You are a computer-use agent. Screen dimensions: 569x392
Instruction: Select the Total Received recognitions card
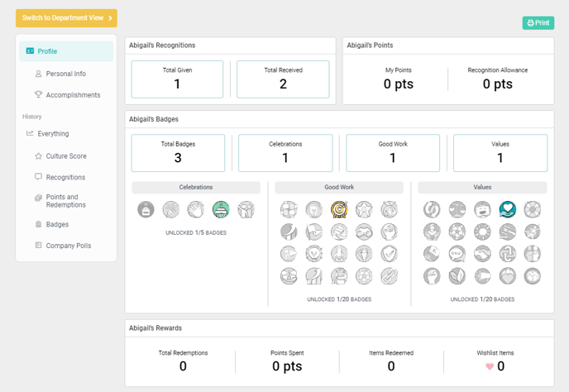click(x=283, y=79)
